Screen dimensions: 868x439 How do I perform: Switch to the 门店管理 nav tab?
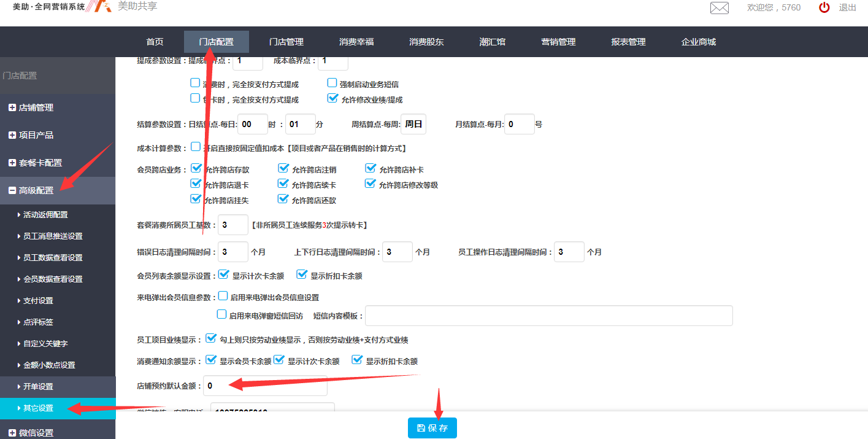[x=286, y=42]
